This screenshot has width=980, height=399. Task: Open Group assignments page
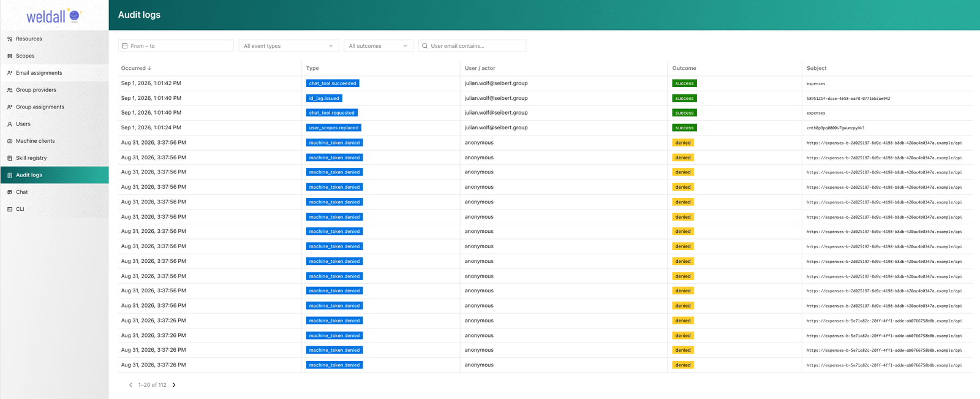[x=55, y=107]
